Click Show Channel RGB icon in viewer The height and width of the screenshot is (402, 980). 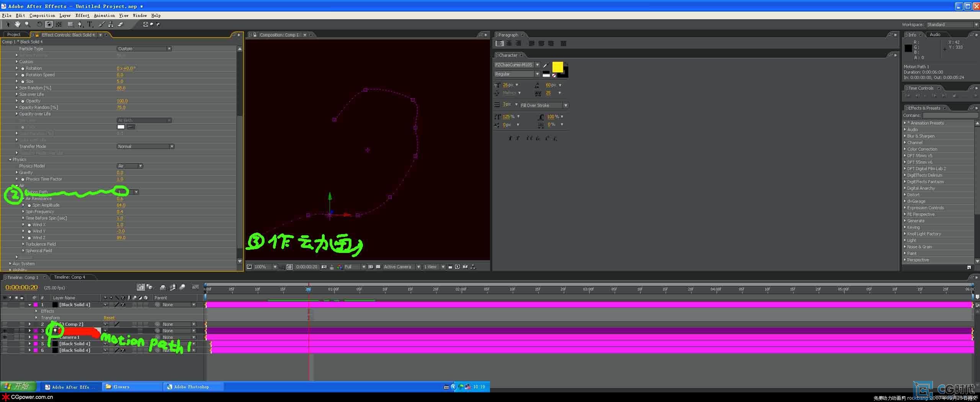click(x=340, y=267)
